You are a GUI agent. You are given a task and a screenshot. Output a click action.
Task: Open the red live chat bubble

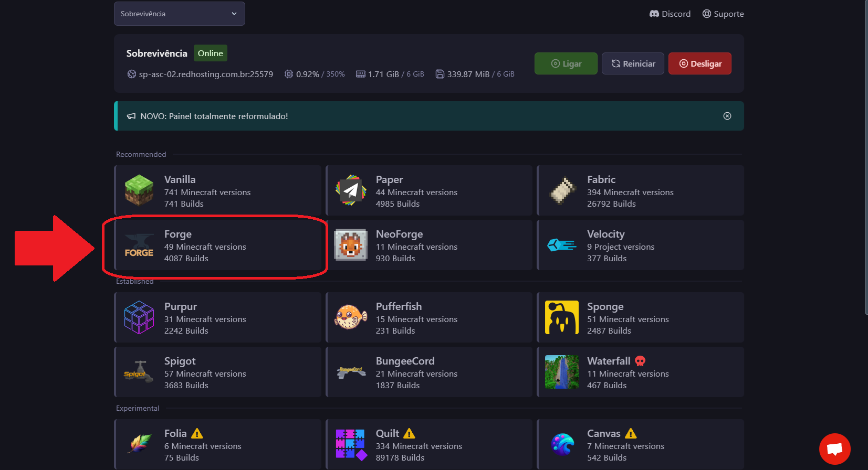(835, 449)
